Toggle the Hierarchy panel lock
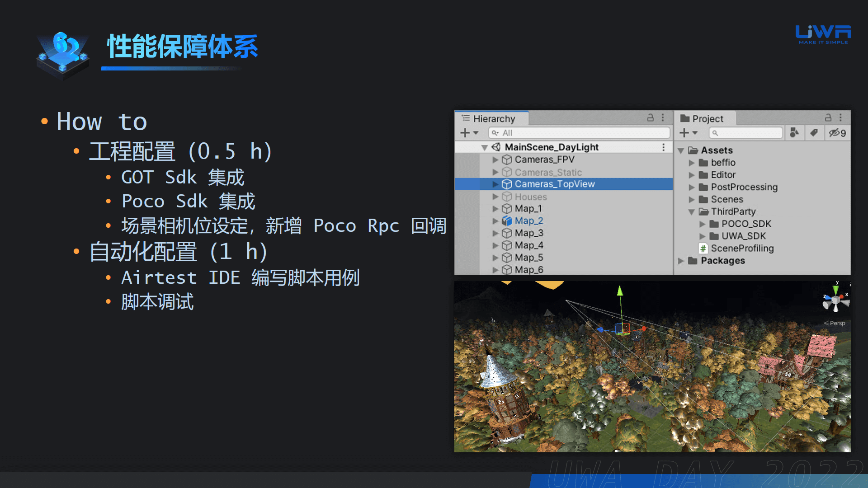Viewport: 868px width, 488px height. 651,118
